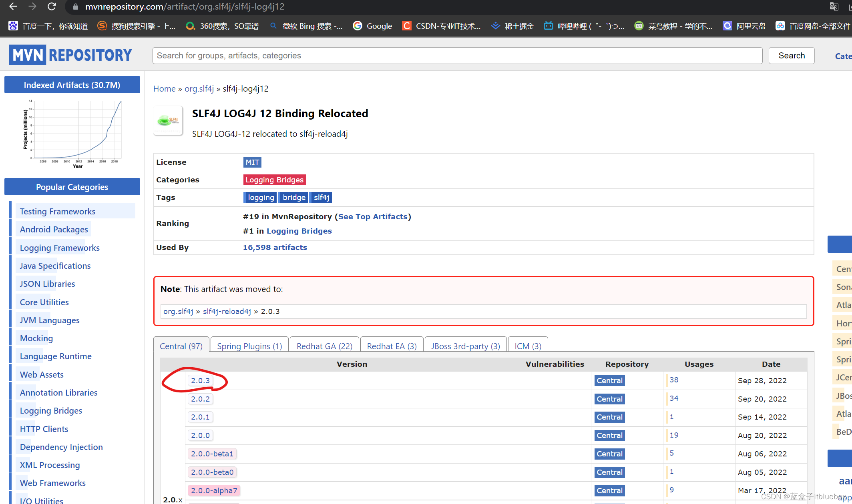Open version 2.0.0
Screen dimensions: 852x504
click(x=200, y=435)
